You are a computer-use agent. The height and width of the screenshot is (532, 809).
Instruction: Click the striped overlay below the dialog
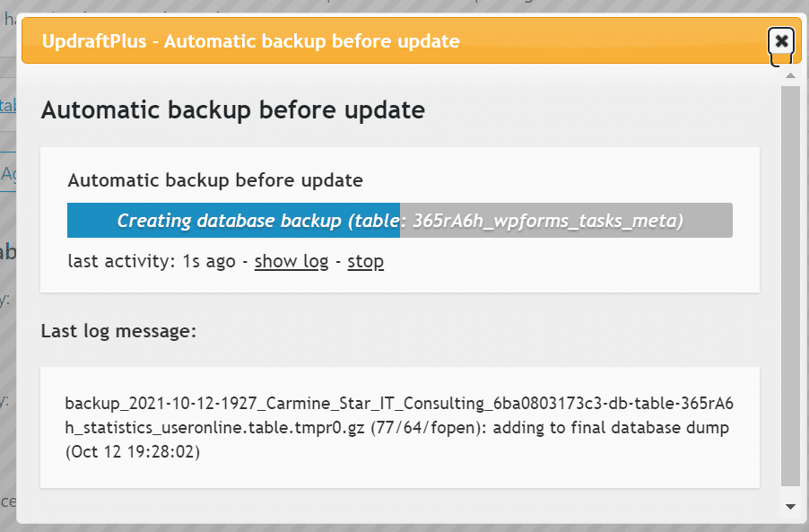(404, 528)
